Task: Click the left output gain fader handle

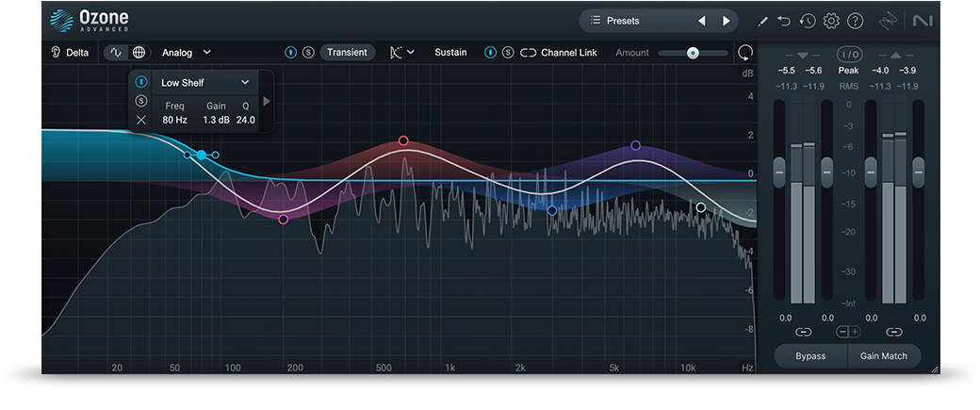Action: tap(871, 172)
